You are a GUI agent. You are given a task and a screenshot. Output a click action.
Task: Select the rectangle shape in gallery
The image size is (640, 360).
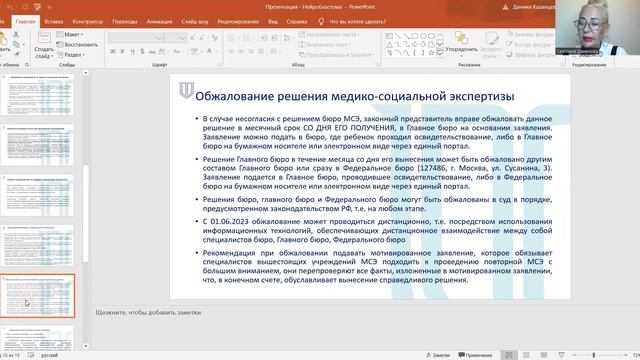click(414, 36)
